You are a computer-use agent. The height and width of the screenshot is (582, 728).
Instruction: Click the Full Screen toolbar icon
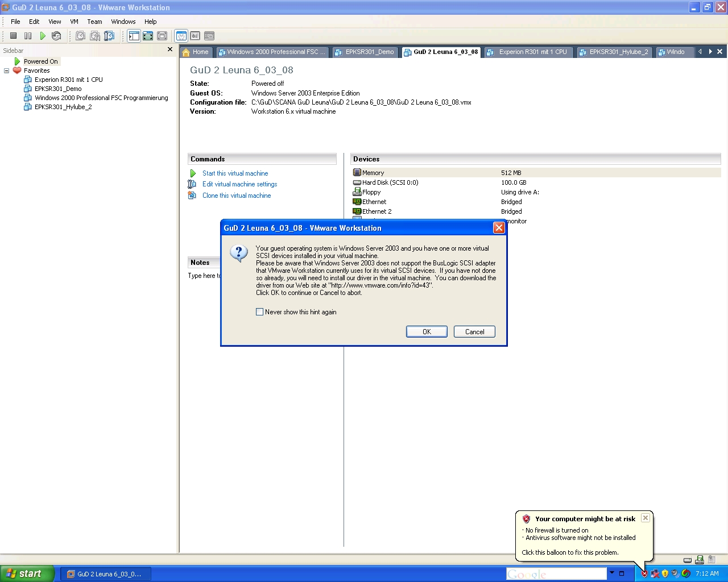[148, 36]
